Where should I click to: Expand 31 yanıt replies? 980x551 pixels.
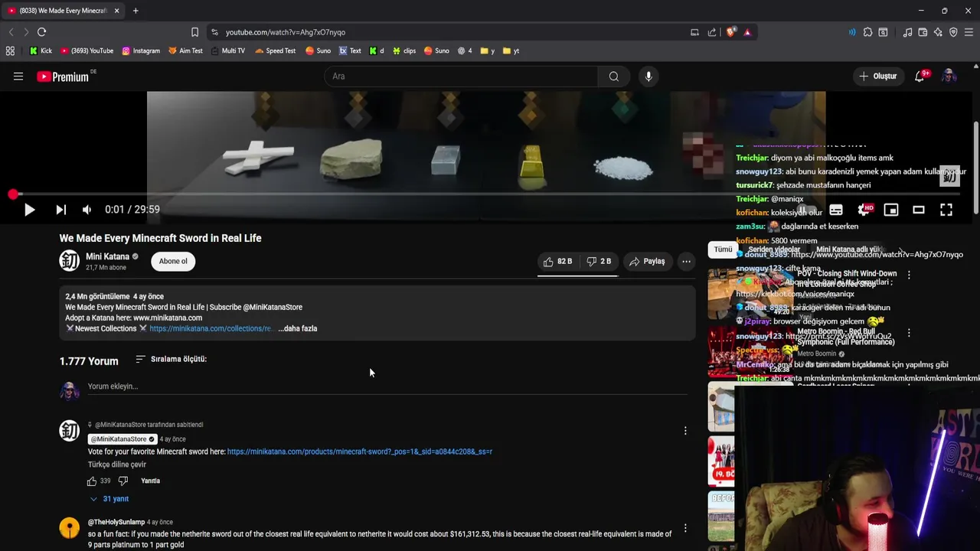[x=109, y=499]
